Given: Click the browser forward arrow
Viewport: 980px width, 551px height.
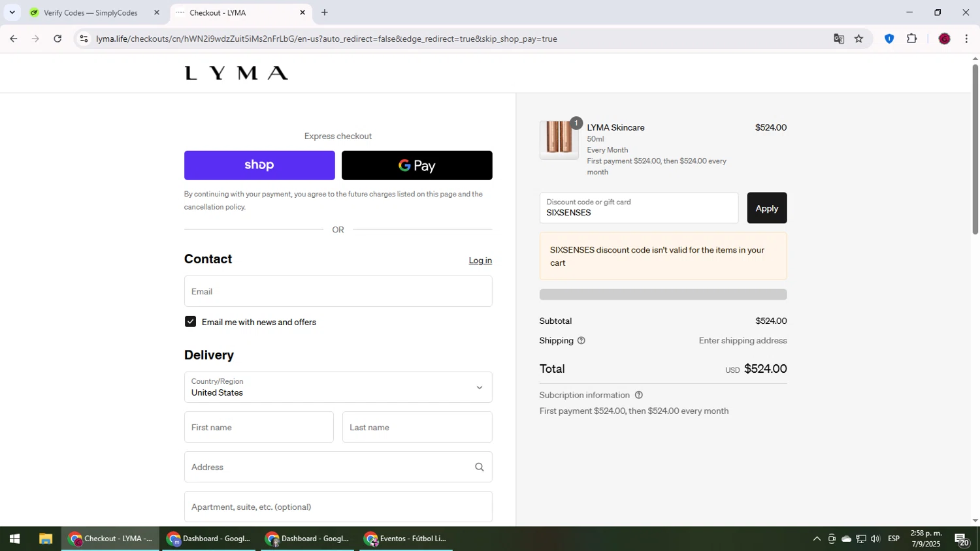Looking at the screenshot, I should pos(35,39).
